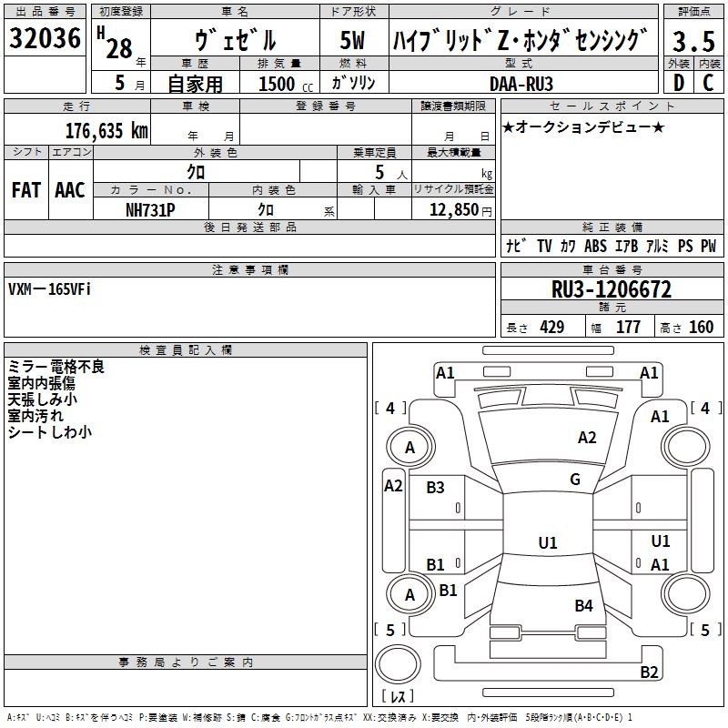The image size is (728, 728).
Task: Click the 走行 header
Action: click(77, 106)
